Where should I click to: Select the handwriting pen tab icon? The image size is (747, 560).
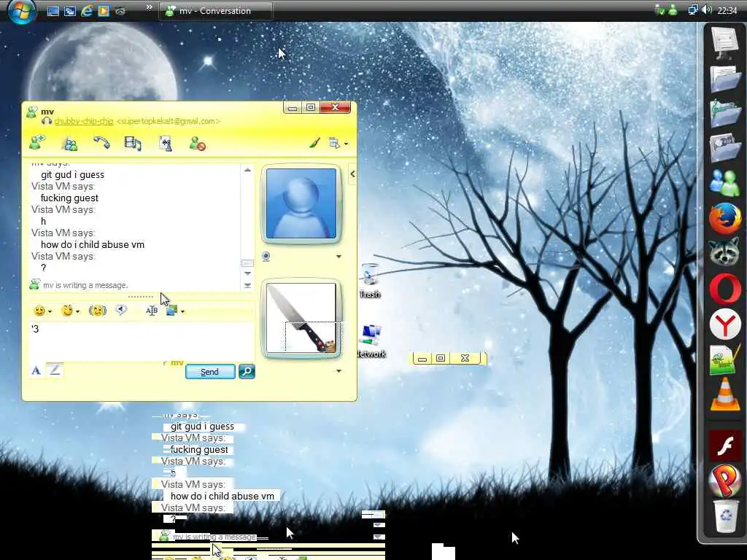[54, 370]
